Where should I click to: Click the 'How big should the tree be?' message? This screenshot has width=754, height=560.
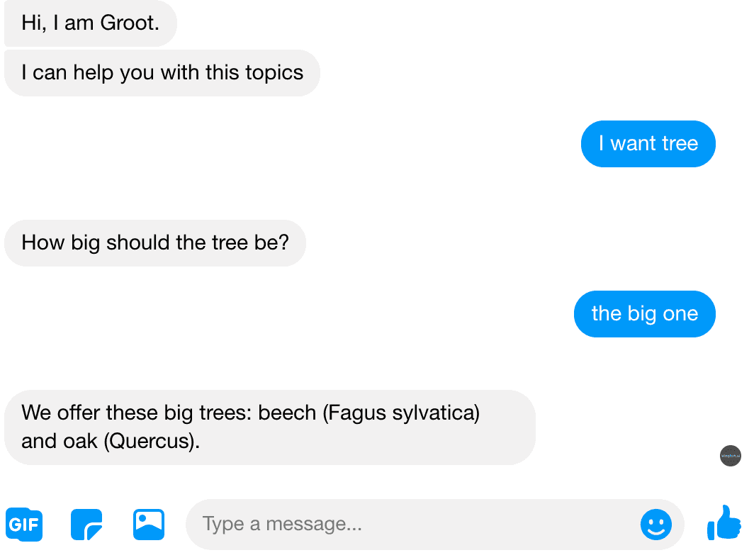(x=154, y=243)
